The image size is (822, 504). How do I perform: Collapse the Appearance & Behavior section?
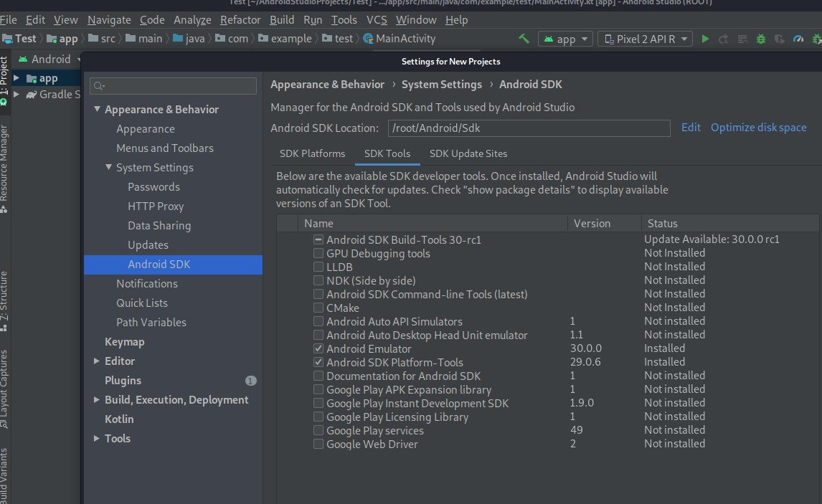(x=97, y=110)
